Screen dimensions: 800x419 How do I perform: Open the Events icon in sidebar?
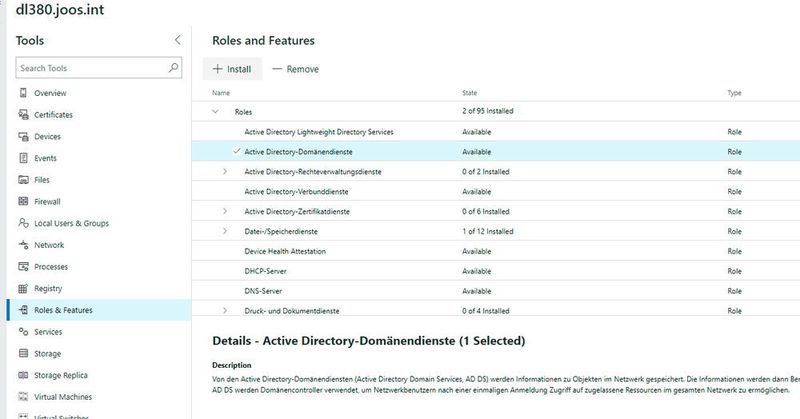[x=23, y=158]
